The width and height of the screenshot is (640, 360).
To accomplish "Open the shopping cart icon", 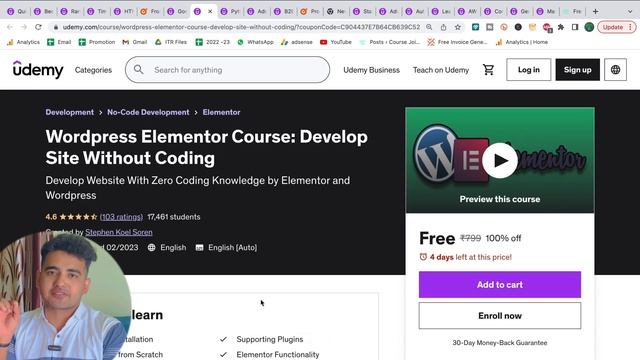I will pos(489,70).
